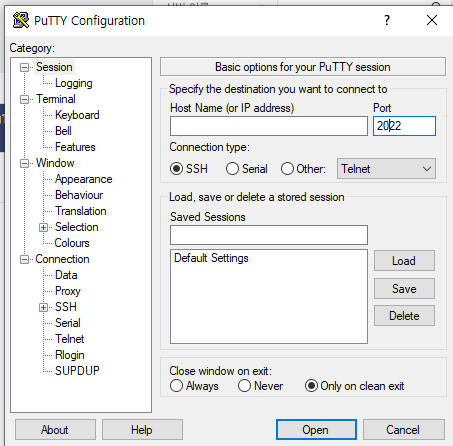Select the SSH connection type radio button
The image size is (453, 446).
coord(177,169)
